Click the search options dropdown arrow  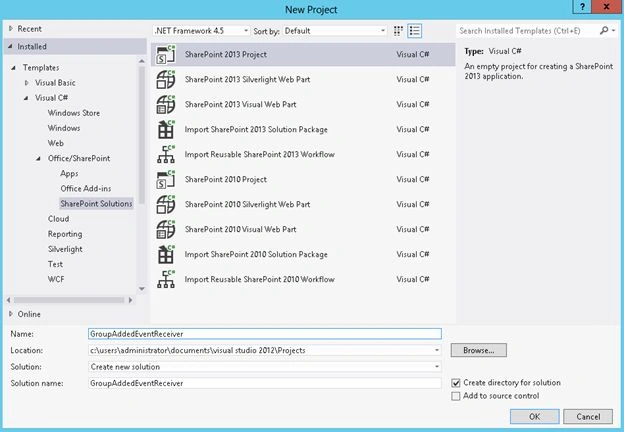click(614, 30)
